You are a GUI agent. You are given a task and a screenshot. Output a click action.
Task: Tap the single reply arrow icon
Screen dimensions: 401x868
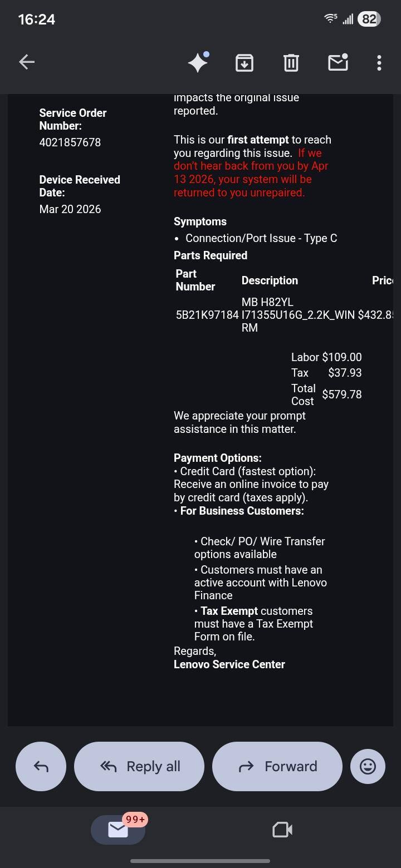(41, 766)
